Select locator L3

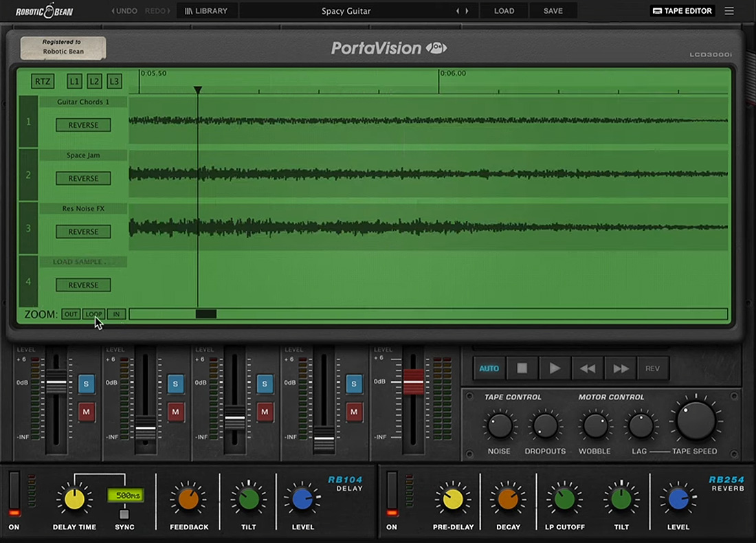pyautogui.click(x=114, y=82)
